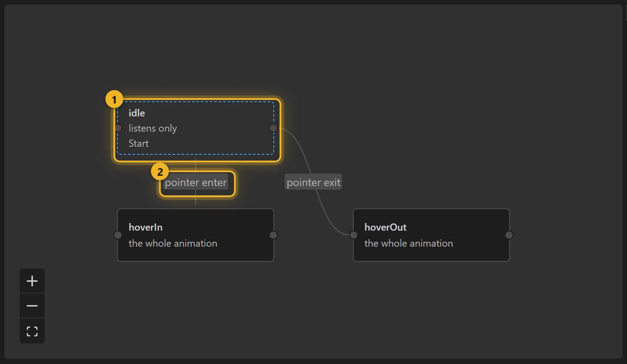Select the hoverOut state node
627x364 pixels.
[431, 235]
